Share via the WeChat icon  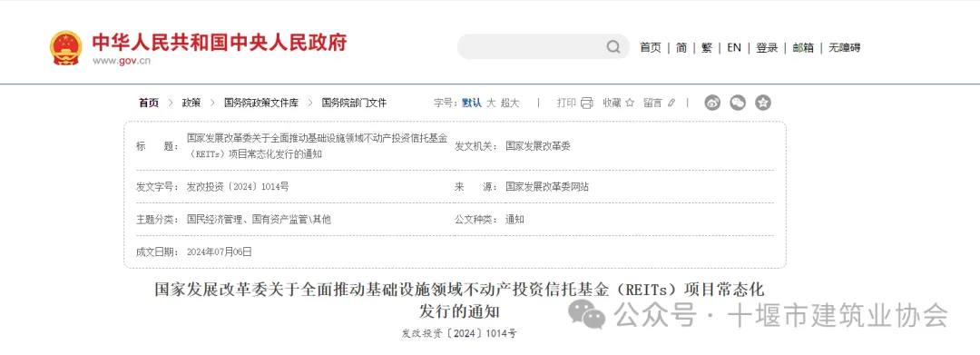click(x=738, y=103)
